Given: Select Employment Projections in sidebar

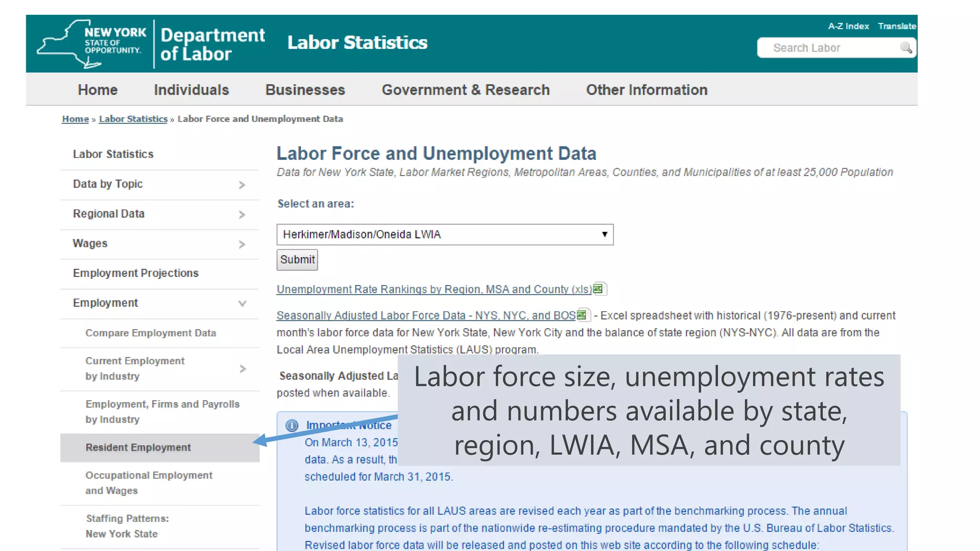Looking at the screenshot, I should tap(136, 274).
